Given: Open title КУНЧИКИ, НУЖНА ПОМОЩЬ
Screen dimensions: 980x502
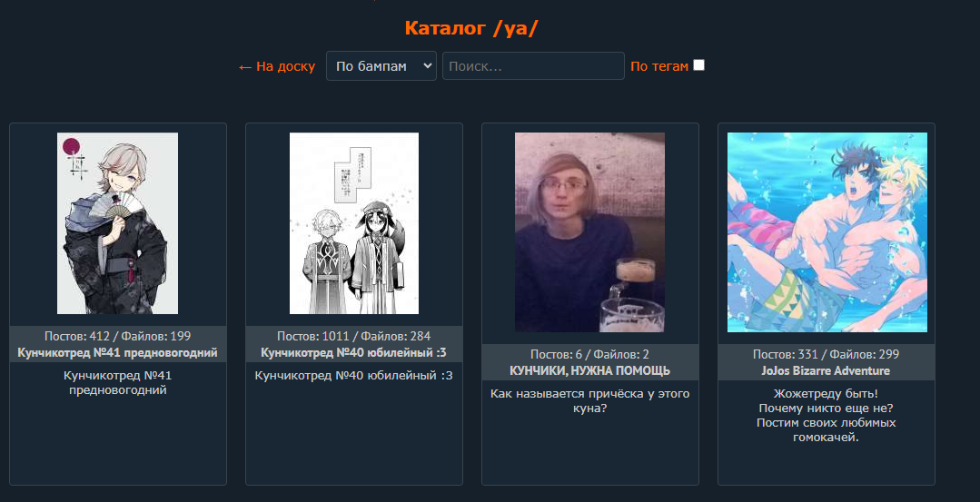Looking at the screenshot, I should [x=590, y=371].
